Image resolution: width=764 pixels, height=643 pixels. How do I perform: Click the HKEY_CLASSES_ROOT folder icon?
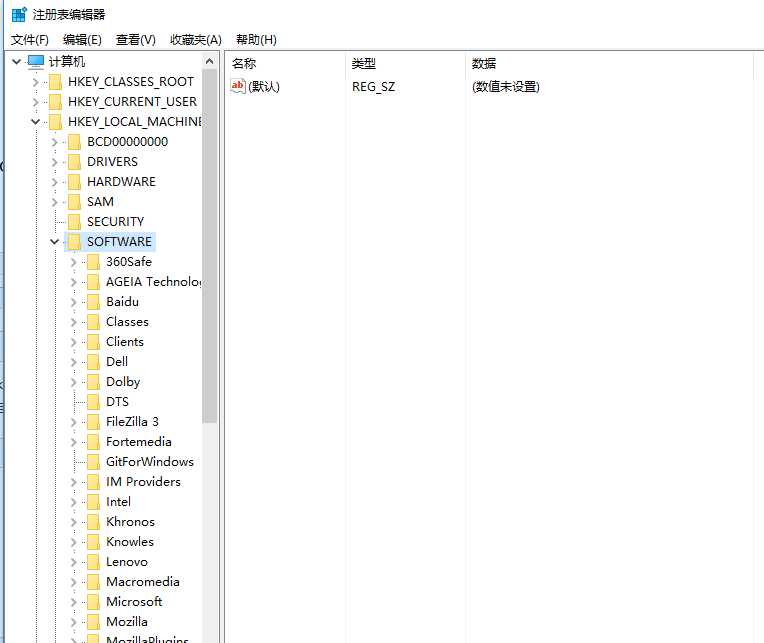point(56,82)
